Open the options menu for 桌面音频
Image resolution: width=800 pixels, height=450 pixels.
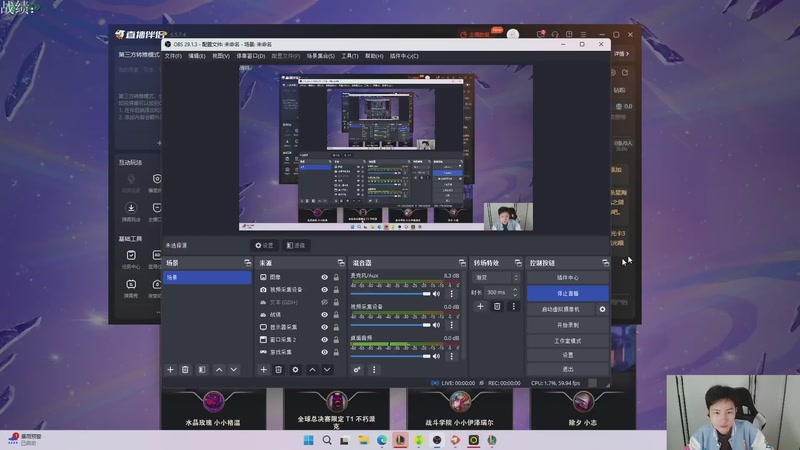(x=452, y=356)
